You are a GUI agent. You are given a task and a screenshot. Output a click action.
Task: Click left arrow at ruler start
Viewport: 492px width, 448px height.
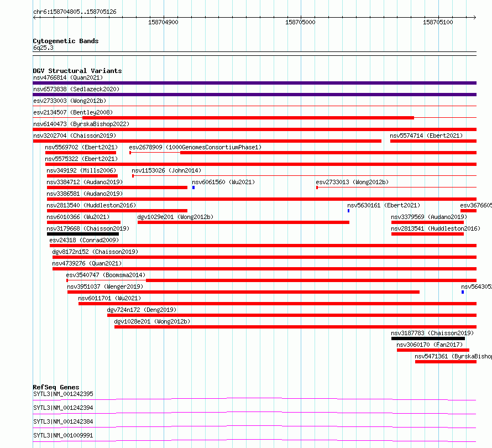(35, 18)
